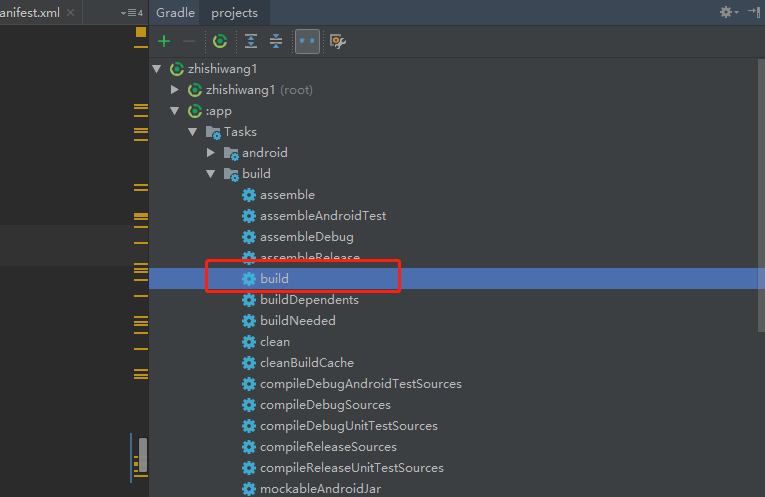Screen dimensions: 765x497
Task: Click the minus detach project icon
Action: click(x=189, y=41)
